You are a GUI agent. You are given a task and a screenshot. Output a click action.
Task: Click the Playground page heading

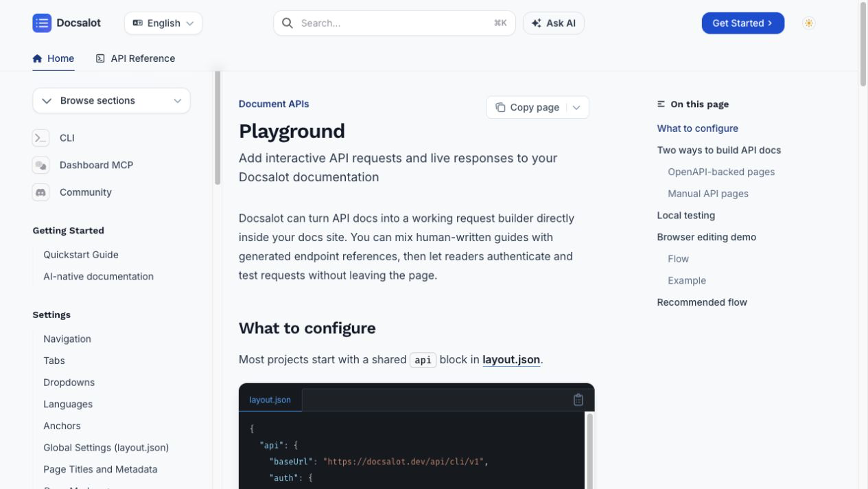[292, 131]
